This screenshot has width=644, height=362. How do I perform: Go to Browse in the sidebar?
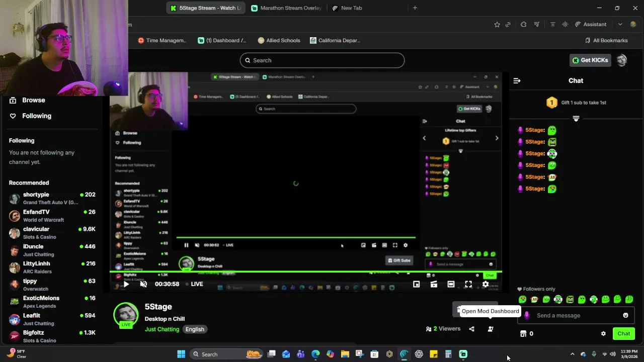click(x=28, y=100)
